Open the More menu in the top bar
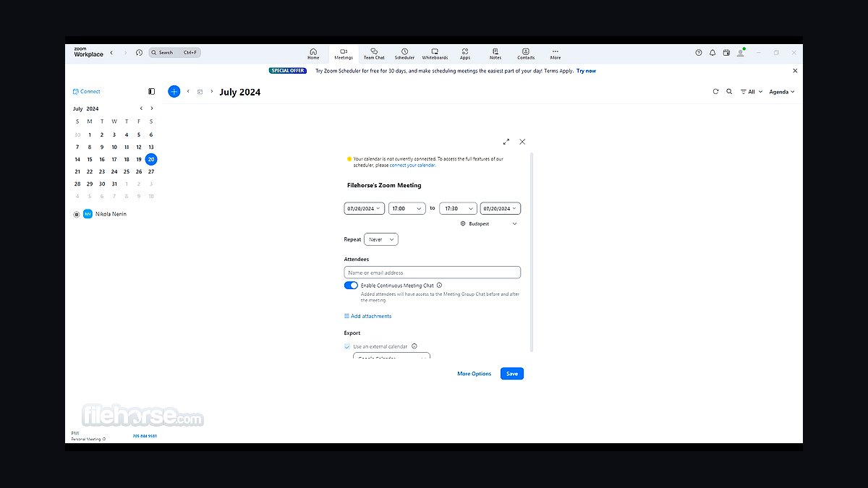 click(x=556, y=54)
